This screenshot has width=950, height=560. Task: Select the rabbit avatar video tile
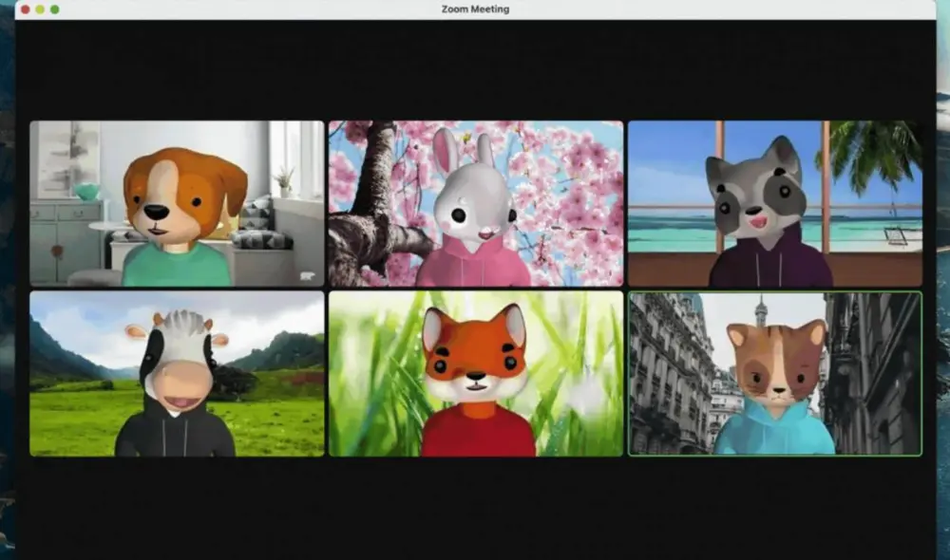[475, 203]
